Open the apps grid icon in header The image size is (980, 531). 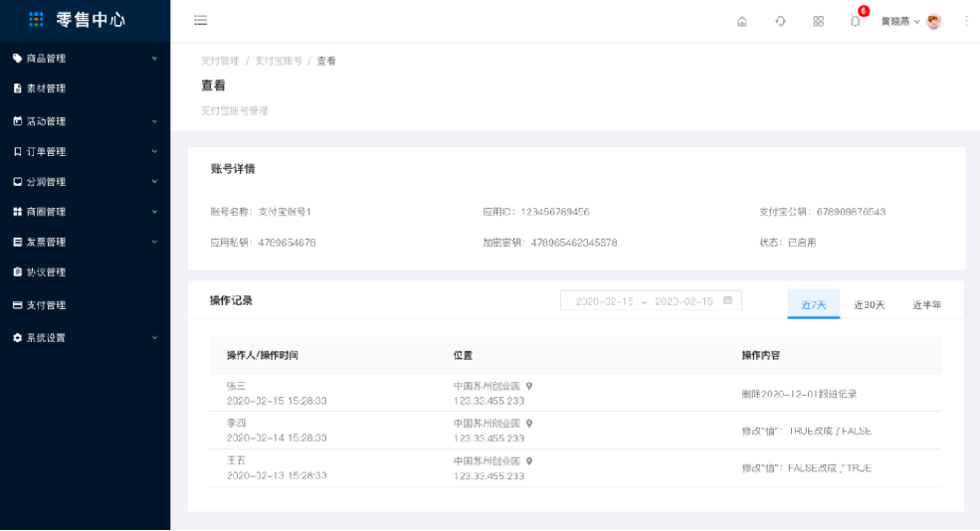point(818,21)
